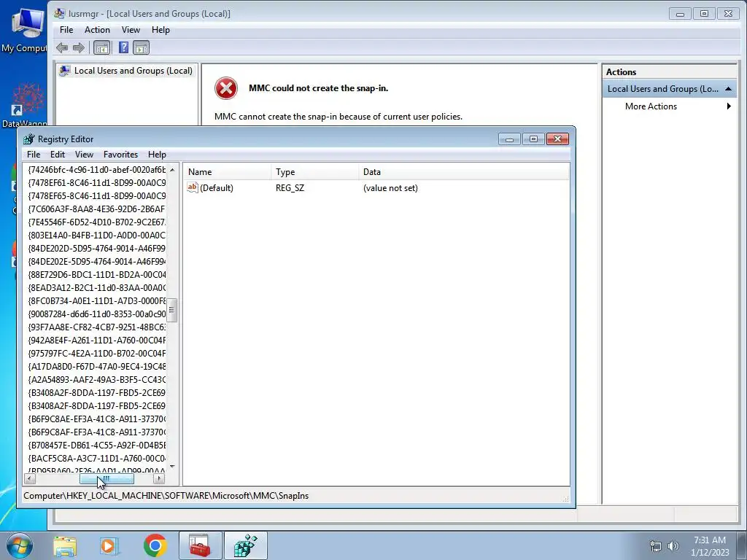
Task: Click the registry tree scroll-up arrow
Action: pyautogui.click(x=172, y=169)
